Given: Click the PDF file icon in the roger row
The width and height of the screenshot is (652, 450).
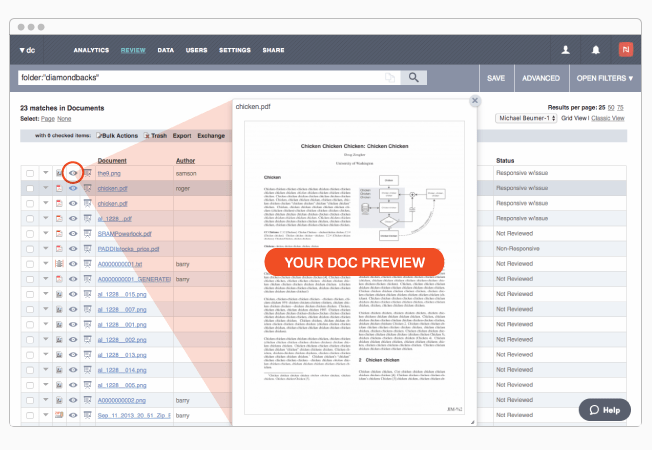Looking at the screenshot, I should click(59, 188).
